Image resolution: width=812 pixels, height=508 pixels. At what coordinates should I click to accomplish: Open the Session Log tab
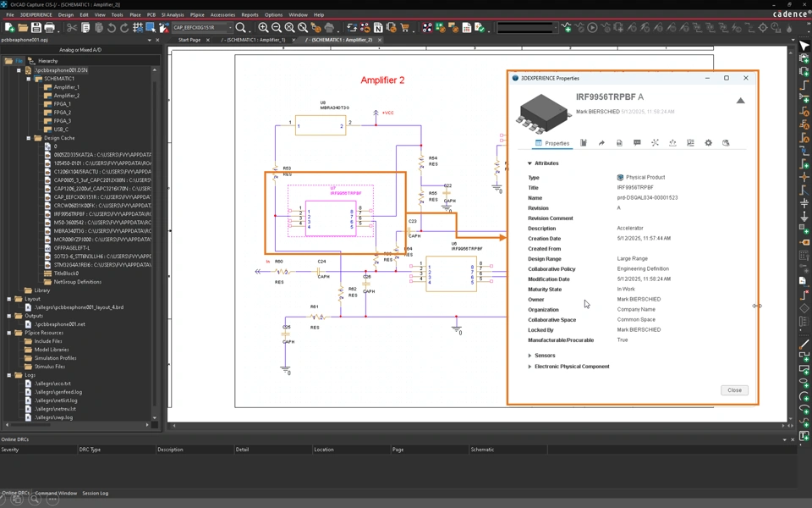[x=96, y=494]
